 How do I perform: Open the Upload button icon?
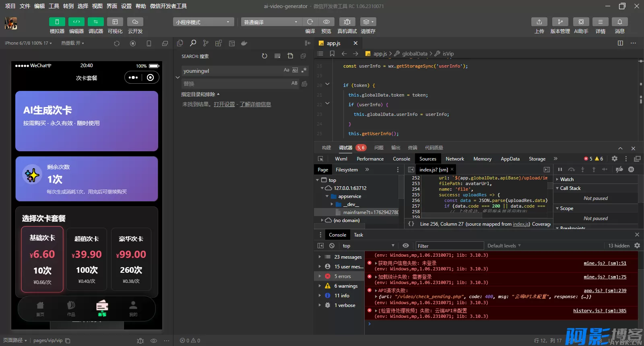tap(539, 22)
